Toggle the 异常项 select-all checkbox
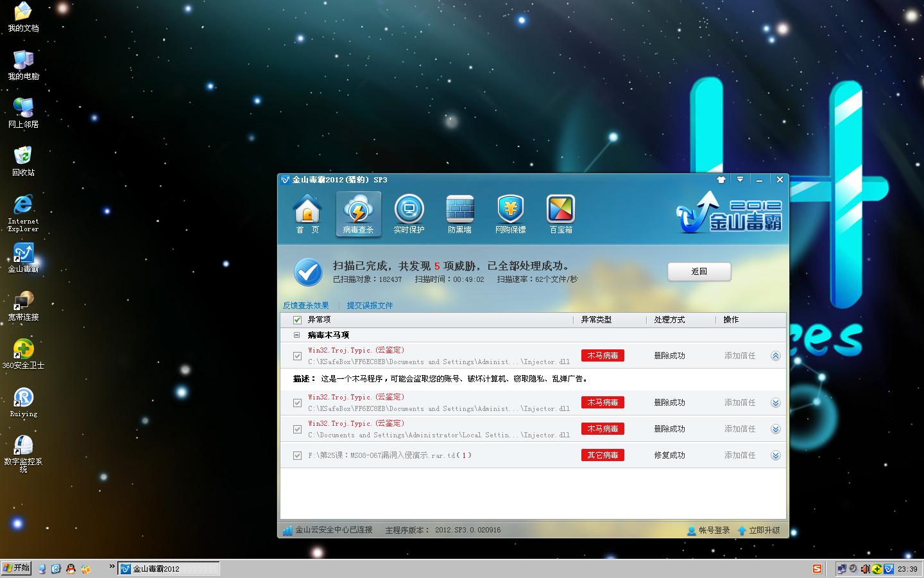924x578 pixels. (x=296, y=319)
